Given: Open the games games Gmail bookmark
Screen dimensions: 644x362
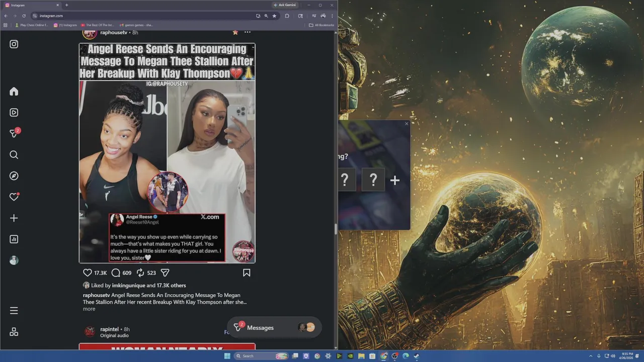Looking at the screenshot, I should [x=136, y=25].
